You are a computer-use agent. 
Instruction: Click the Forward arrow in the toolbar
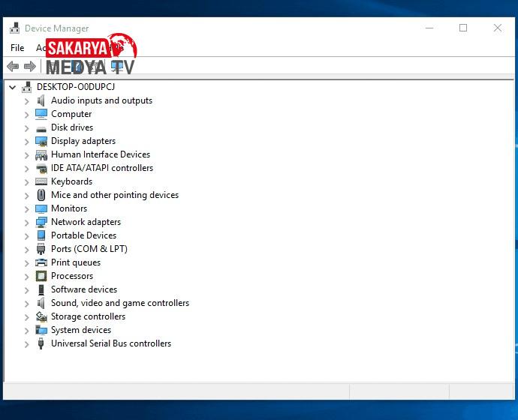pyautogui.click(x=30, y=67)
